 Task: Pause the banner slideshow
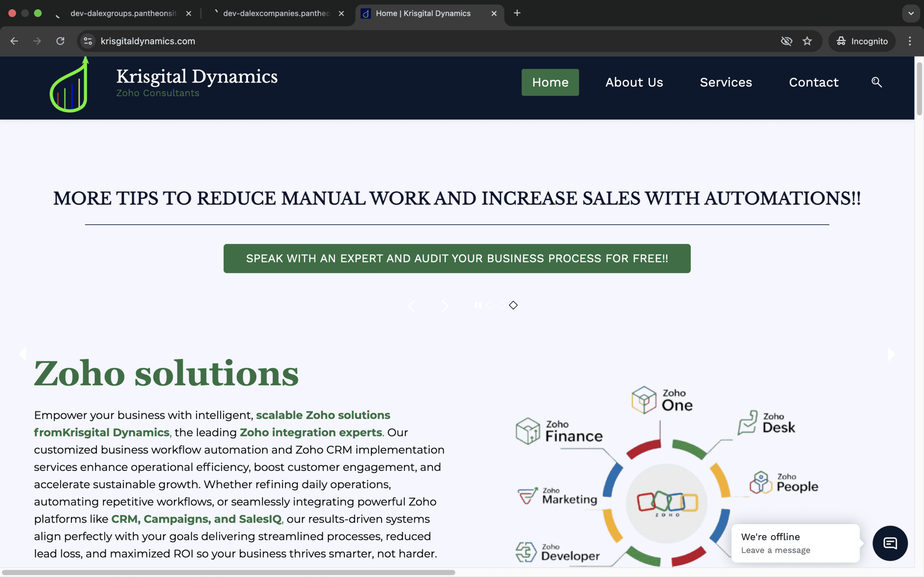coord(478,305)
